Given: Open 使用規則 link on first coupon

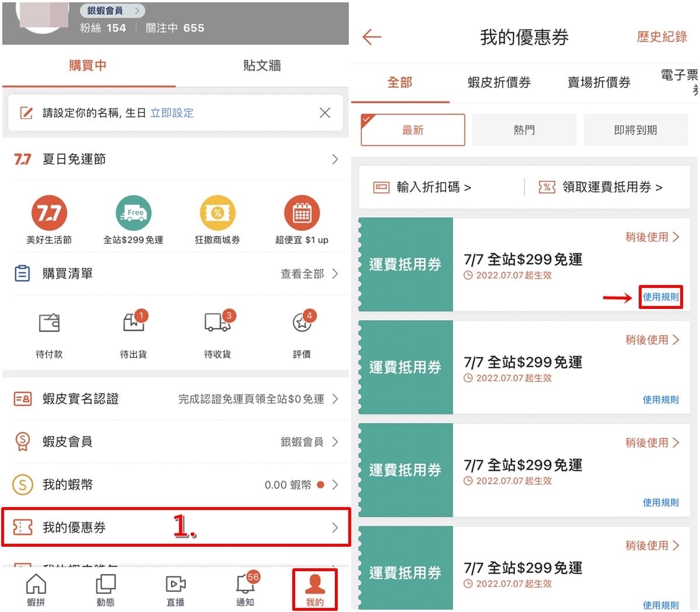Looking at the screenshot, I should click(x=661, y=297).
